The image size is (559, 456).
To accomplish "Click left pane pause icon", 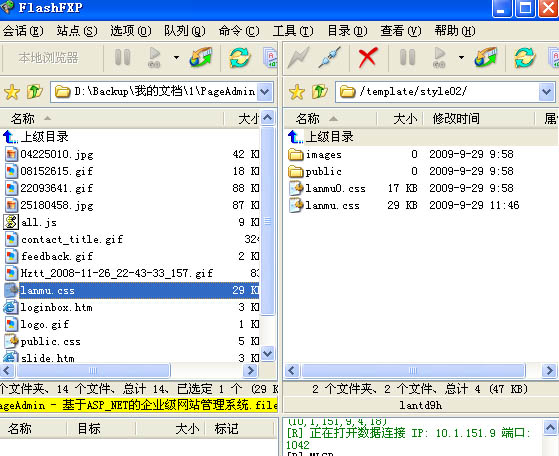I will (x=123, y=57).
